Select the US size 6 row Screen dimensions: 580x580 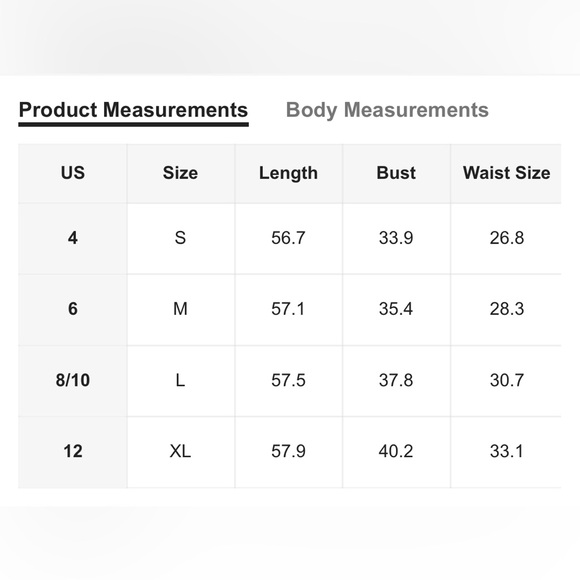coord(290,310)
